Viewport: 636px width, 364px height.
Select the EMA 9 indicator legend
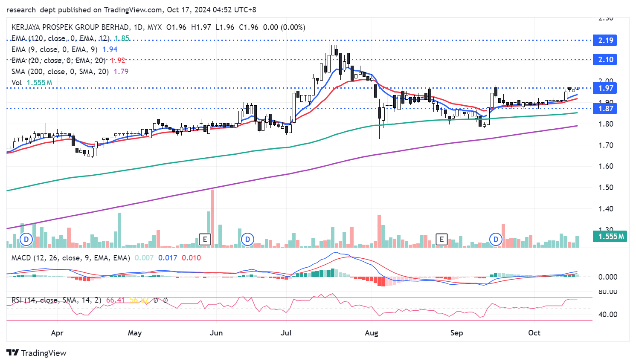[x=54, y=49]
